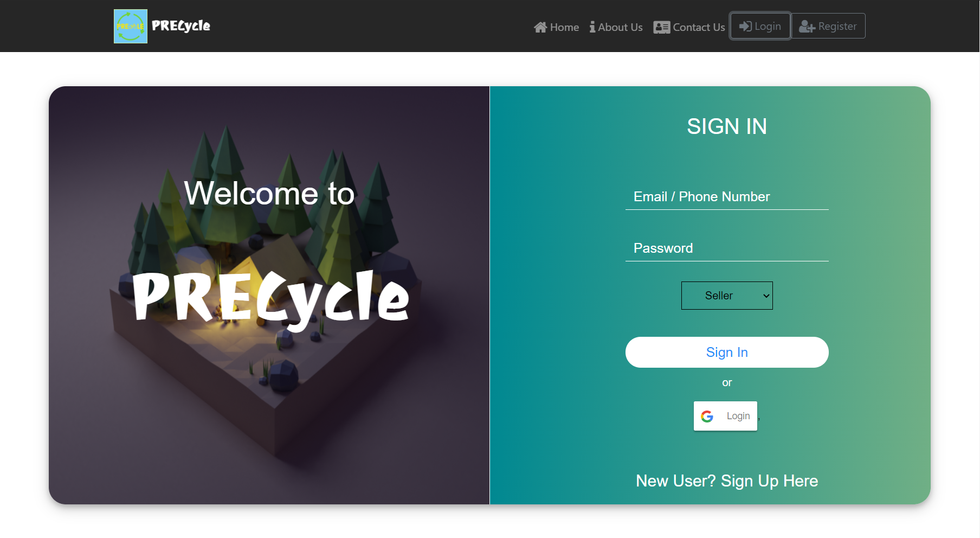Click the white Sign In button
Screen dimensions: 980x538
(727, 353)
